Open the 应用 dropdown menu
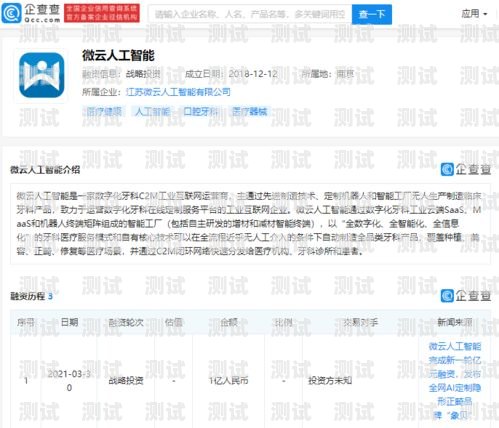This screenshot has width=499, height=428. point(474,14)
